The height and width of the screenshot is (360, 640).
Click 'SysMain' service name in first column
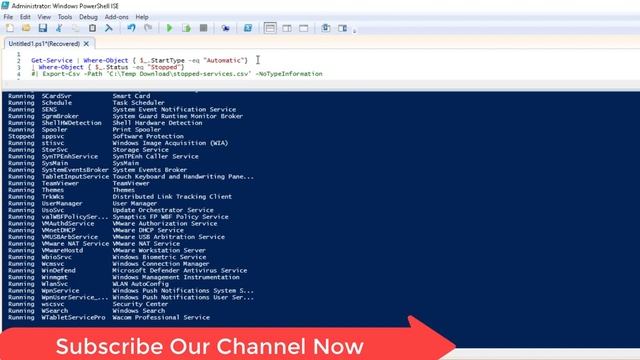(x=55, y=163)
